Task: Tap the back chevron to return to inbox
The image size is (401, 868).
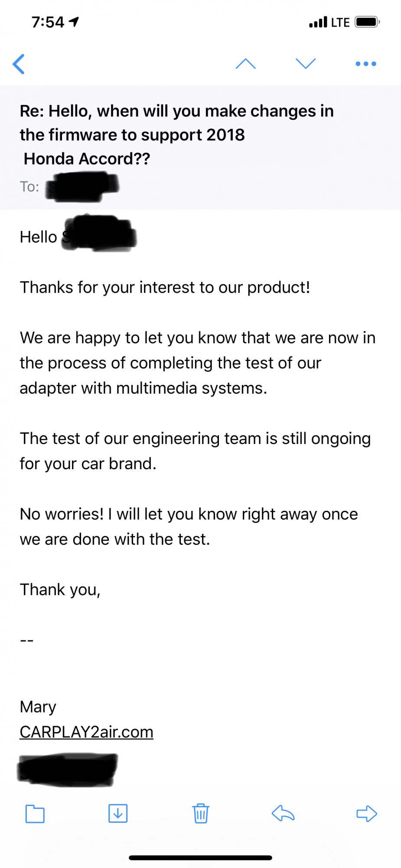Action: [x=19, y=64]
